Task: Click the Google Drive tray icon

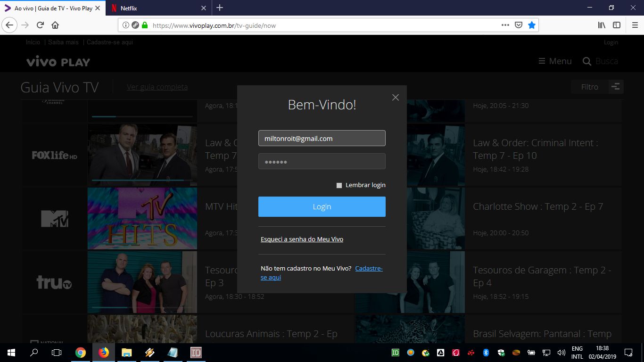Action: coord(441,353)
